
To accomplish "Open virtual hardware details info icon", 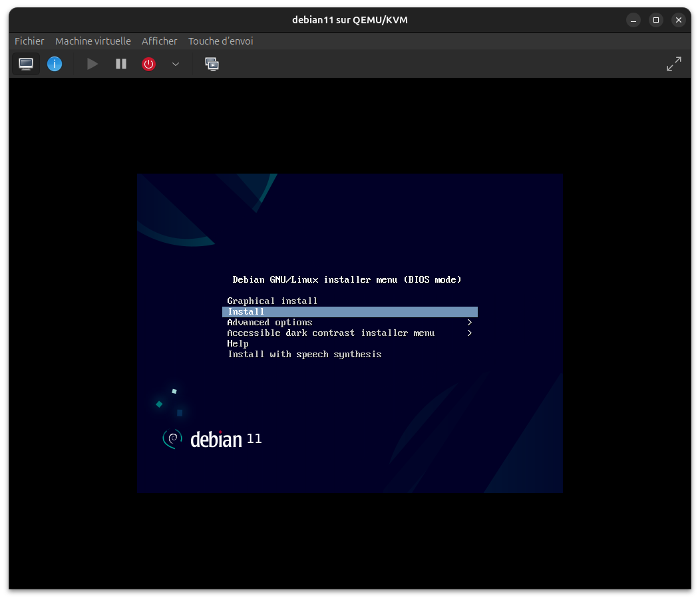I will tap(55, 64).
